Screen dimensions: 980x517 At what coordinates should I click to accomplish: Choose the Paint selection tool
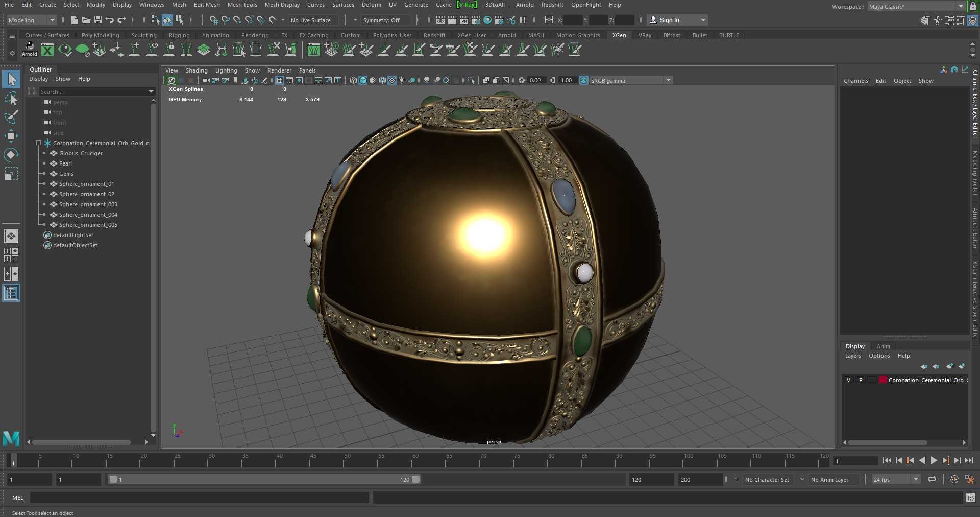point(11,117)
